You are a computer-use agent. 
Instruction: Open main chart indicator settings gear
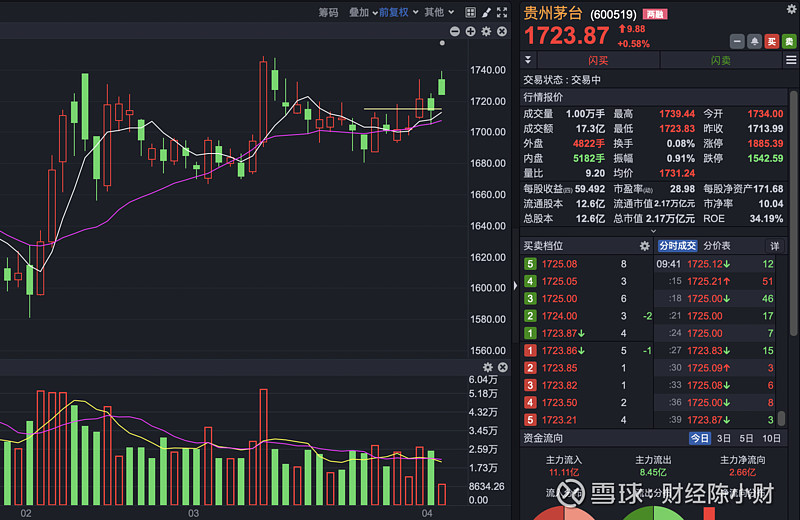[486, 32]
